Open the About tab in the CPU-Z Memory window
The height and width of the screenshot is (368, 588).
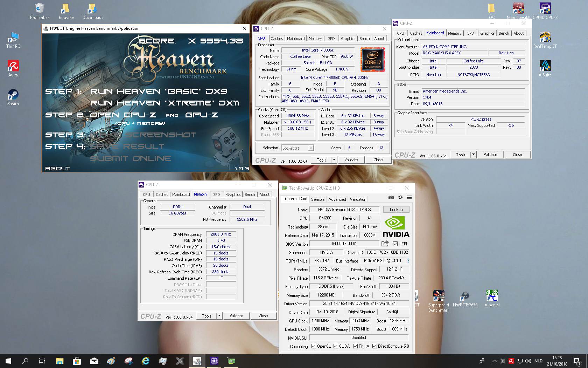[264, 195]
